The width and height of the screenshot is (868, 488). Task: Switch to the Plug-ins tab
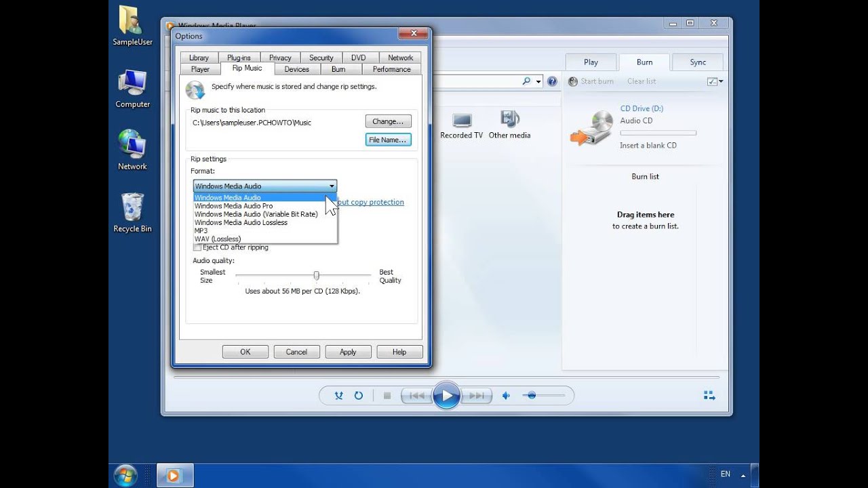[x=239, y=58]
